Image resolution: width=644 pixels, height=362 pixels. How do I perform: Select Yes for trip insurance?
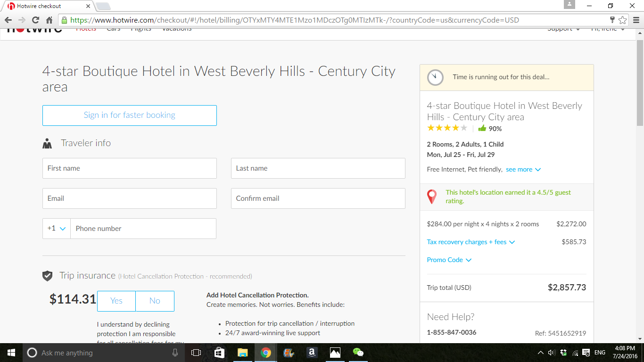point(116,301)
